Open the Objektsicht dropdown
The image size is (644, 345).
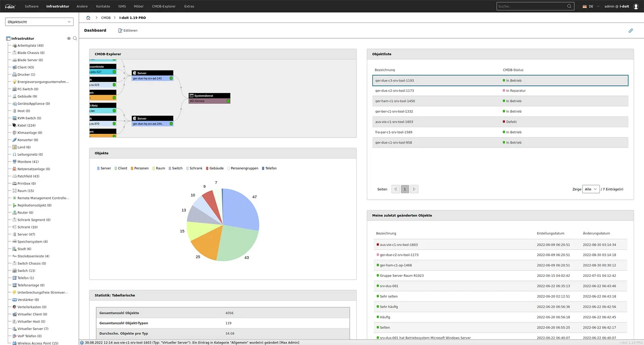[39, 22]
